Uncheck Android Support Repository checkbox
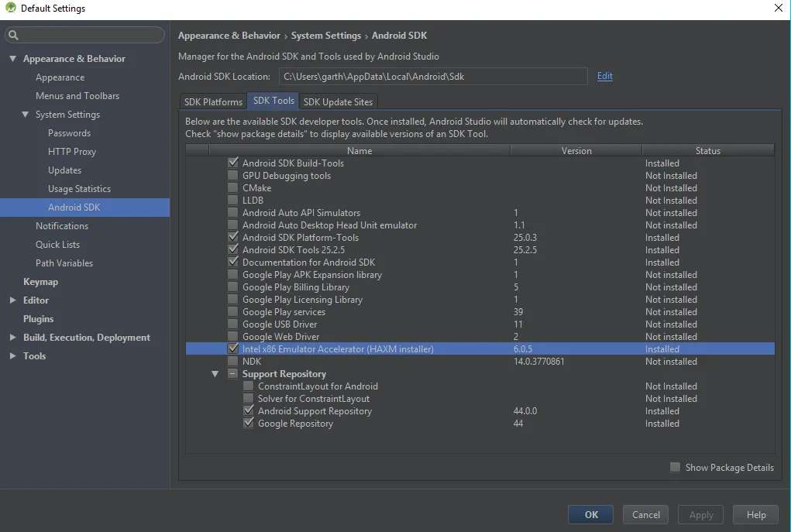The height and width of the screenshot is (532, 791). point(249,410)
